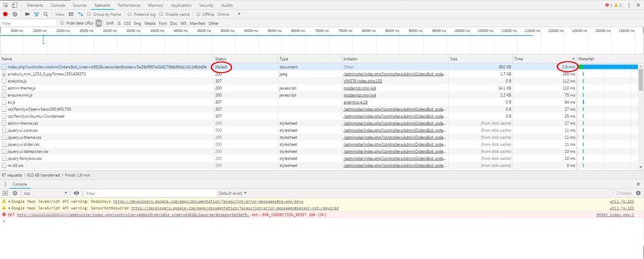Check Disable cache option
The width and height of the screenshot is (644, 259).
(162, 14)
